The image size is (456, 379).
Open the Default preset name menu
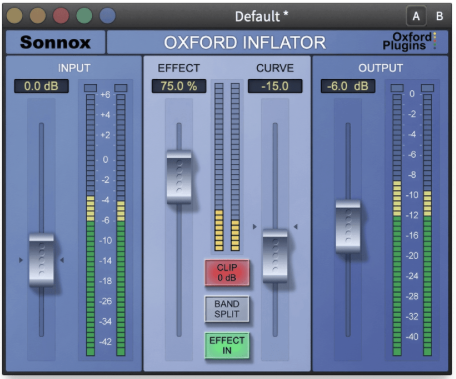tap(262, 16)
